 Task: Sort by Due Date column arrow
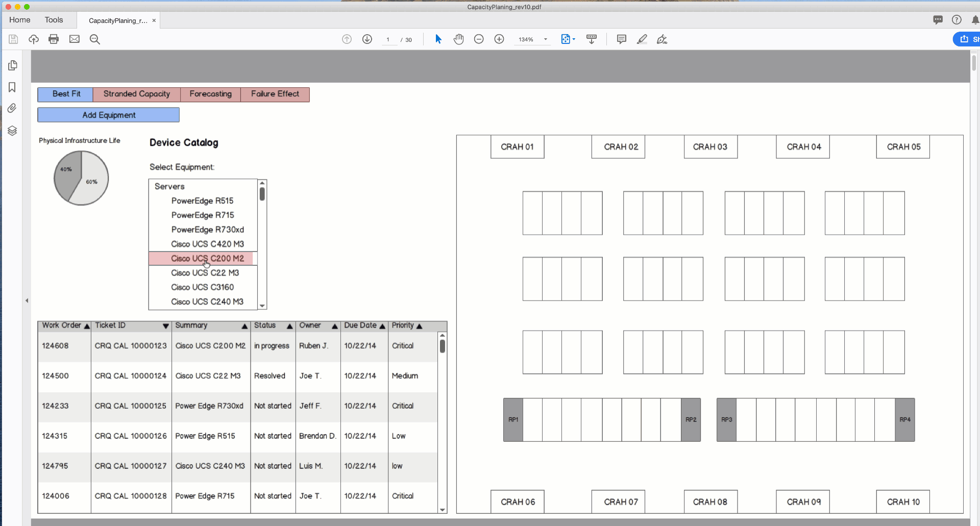pos(382,326)
